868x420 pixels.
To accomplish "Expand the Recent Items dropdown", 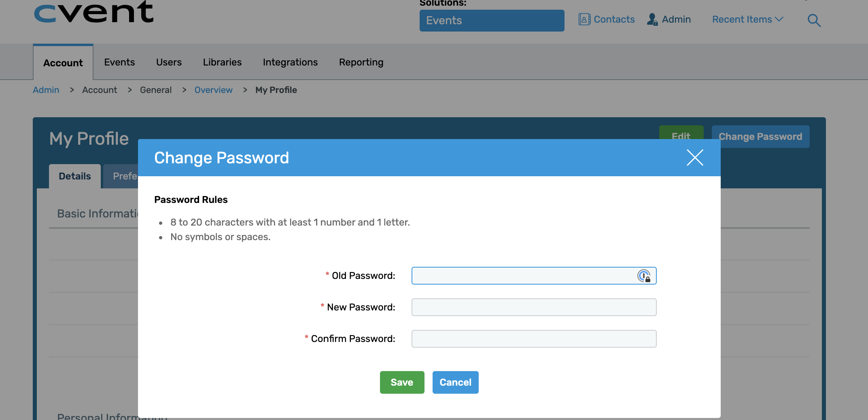I will click(747, 19).
